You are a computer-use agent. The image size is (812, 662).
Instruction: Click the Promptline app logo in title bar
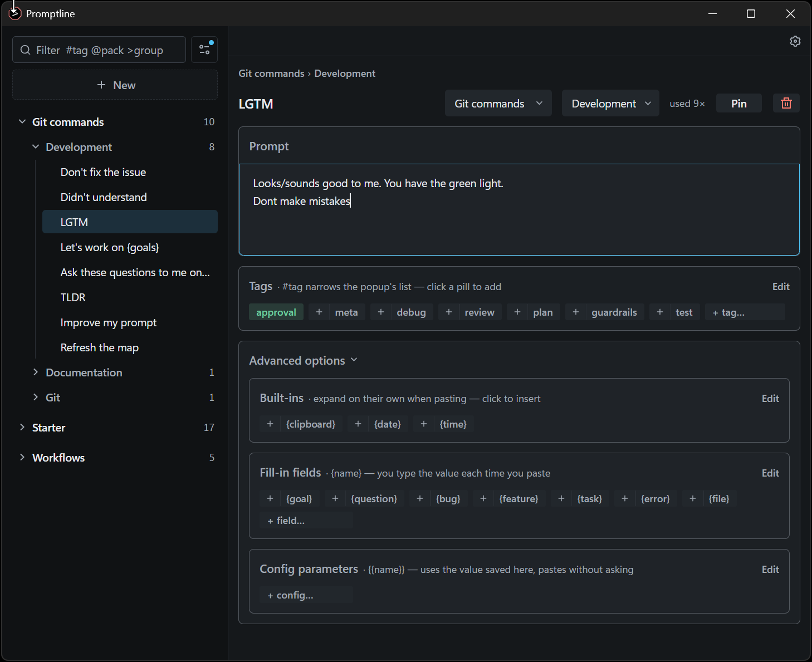tap(14, 13)
